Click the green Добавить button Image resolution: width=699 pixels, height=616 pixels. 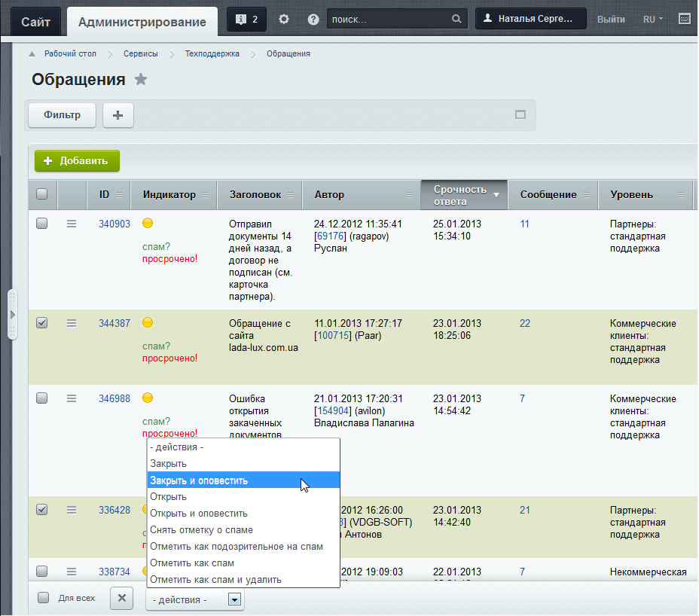point(77,161)
